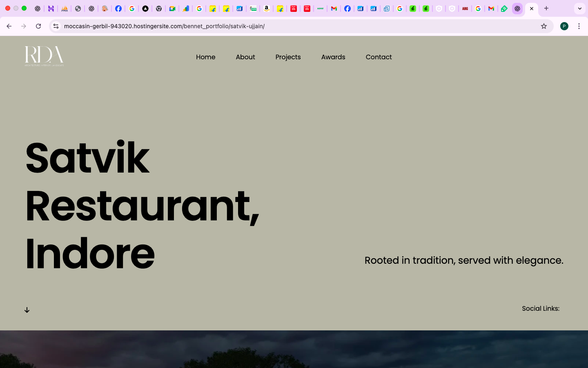Open the Contact page link
Screen dimensions: 588x368
click(379, 57)
